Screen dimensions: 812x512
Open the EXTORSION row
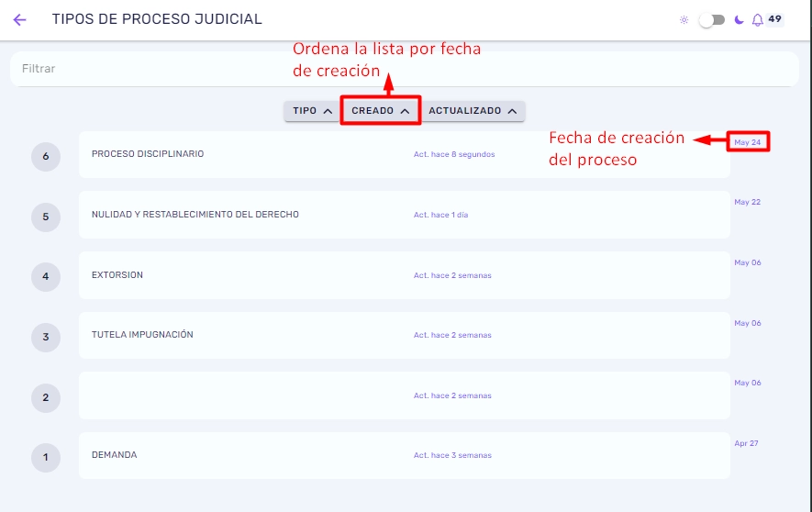coord(405,275)
